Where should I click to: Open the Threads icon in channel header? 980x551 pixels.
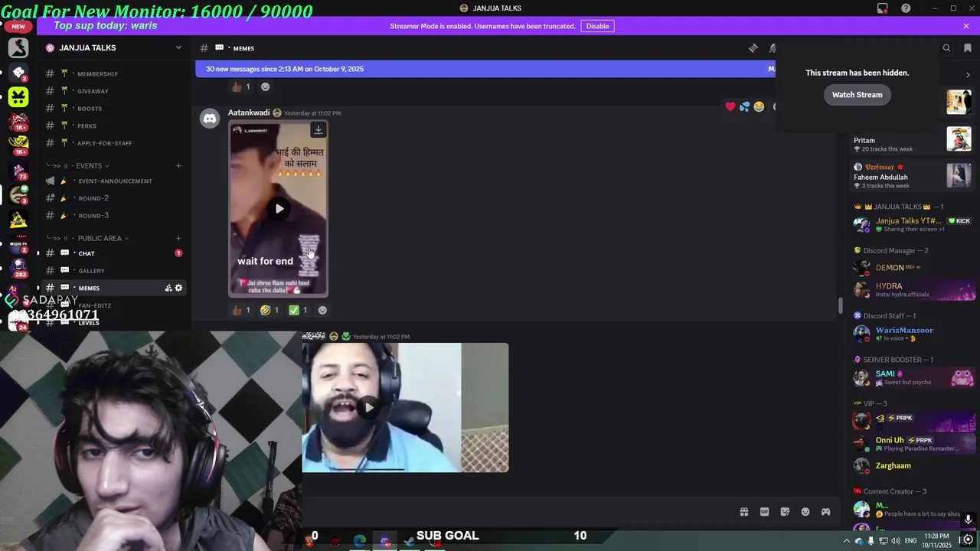coord(753,47)
